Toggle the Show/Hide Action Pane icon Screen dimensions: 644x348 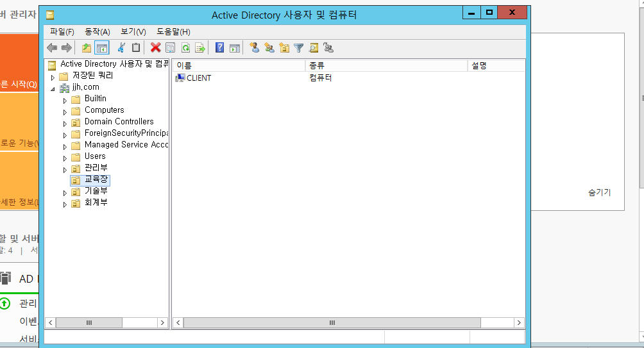click(235, 48)
